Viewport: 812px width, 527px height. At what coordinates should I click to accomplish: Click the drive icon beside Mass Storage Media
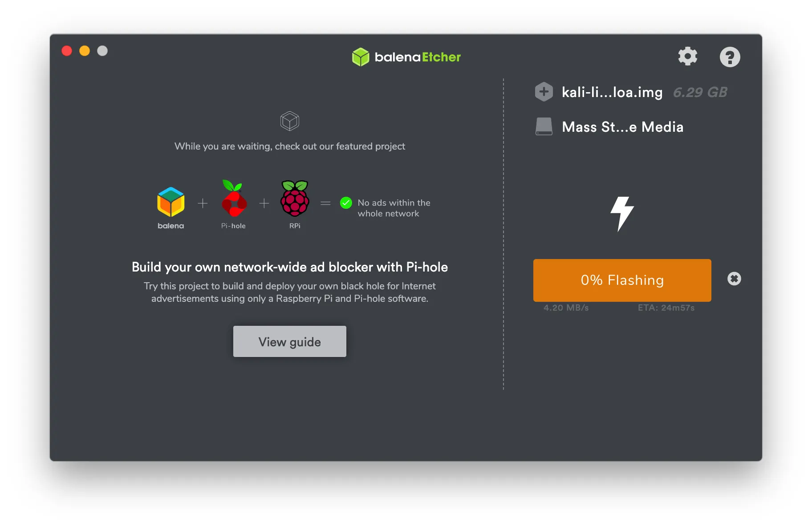[544, 126]
